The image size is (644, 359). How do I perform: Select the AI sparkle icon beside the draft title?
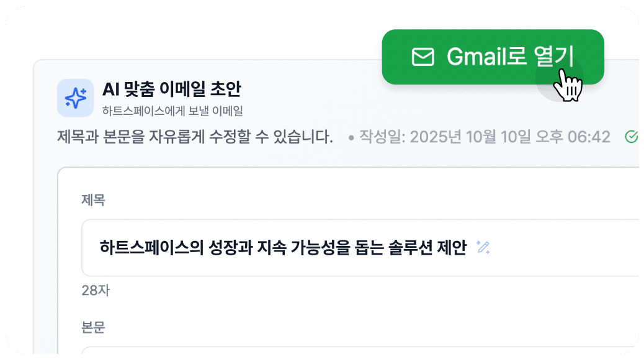pos(76,98)
